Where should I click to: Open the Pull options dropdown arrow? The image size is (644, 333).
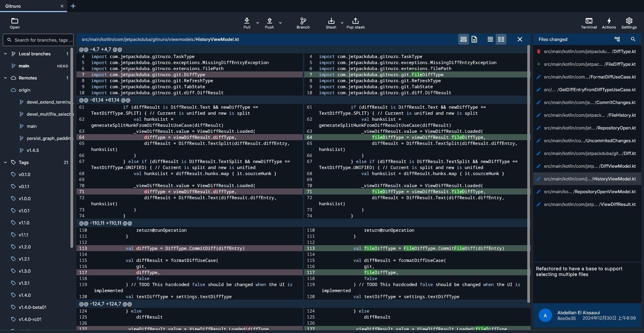[x=258, y=23]
